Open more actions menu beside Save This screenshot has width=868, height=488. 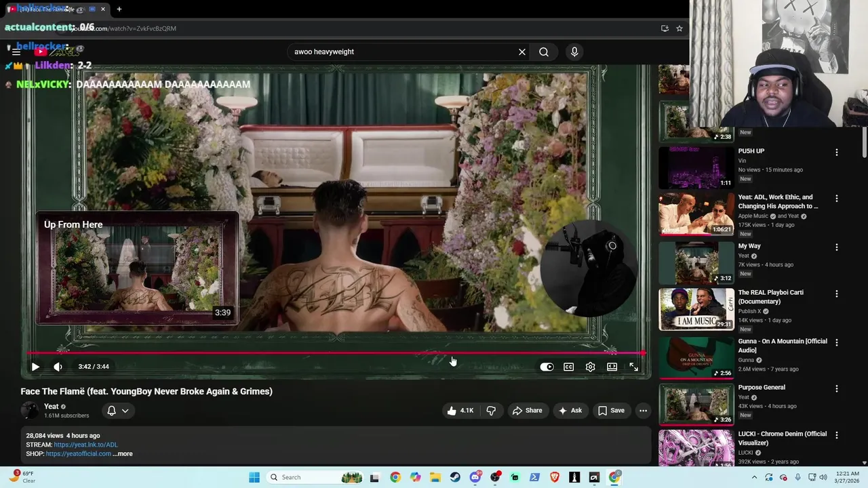[643, 410]
